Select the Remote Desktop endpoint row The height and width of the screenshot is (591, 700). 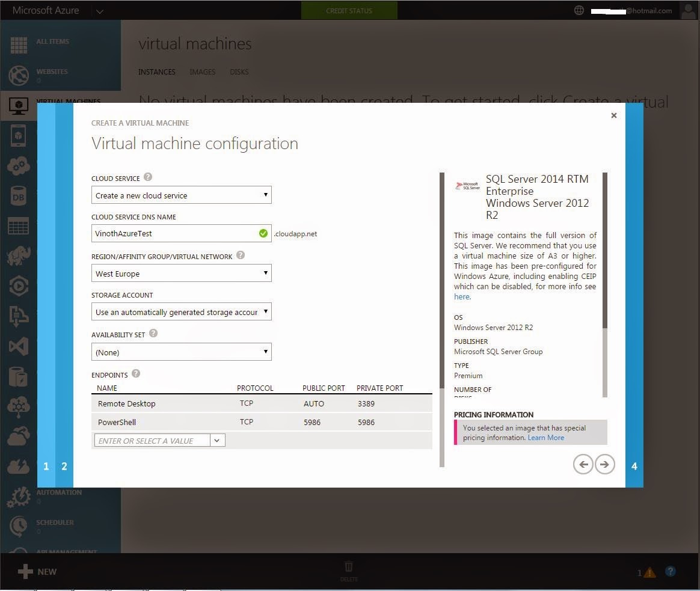262,403
